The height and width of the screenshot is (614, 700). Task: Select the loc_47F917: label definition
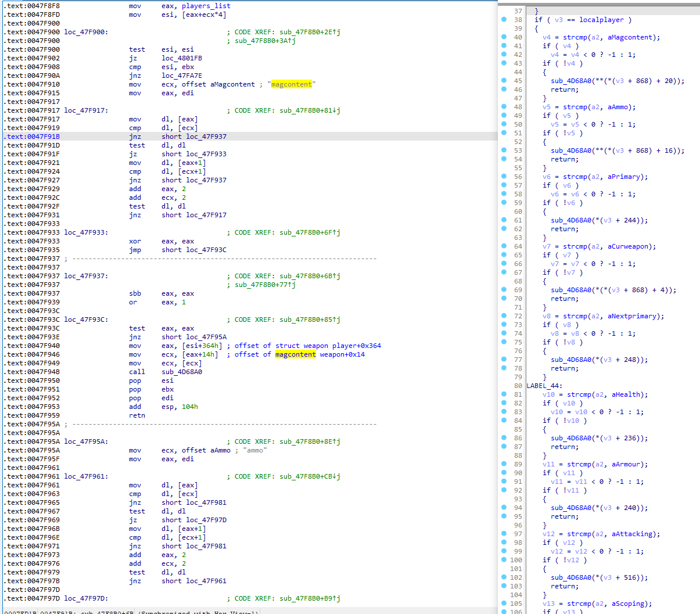[x=86, y=110]
